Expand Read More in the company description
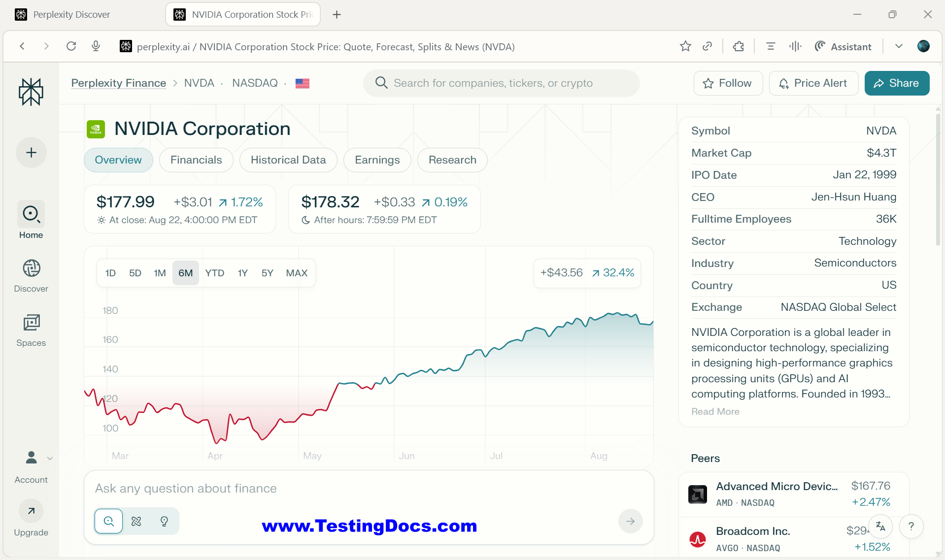Image resolution: width=945 pixels, height=560 pixels. tap(715, 411)
